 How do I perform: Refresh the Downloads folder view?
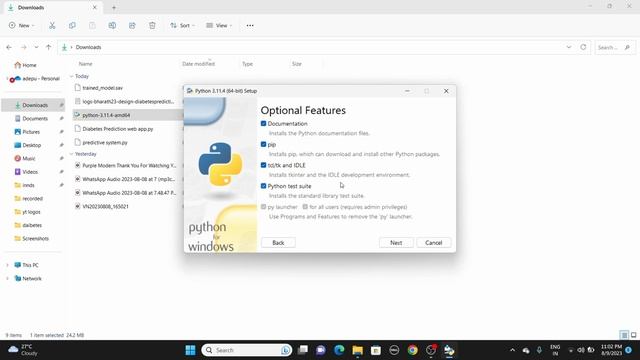[583, 47]
